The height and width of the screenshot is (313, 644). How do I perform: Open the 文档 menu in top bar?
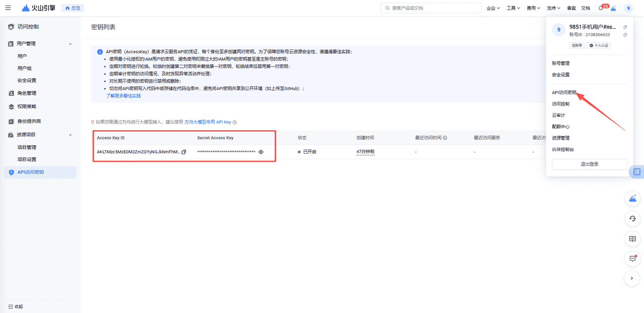[585, 8]
